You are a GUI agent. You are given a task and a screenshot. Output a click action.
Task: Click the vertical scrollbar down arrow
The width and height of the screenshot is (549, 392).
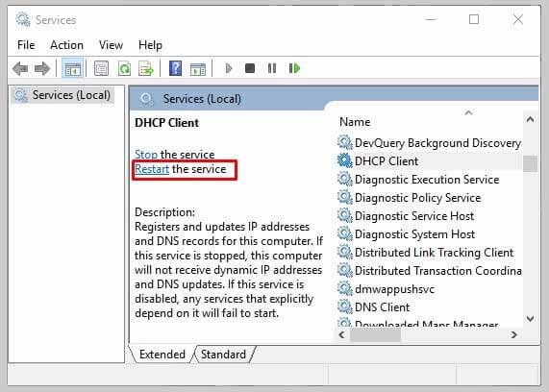coord(530,319)
